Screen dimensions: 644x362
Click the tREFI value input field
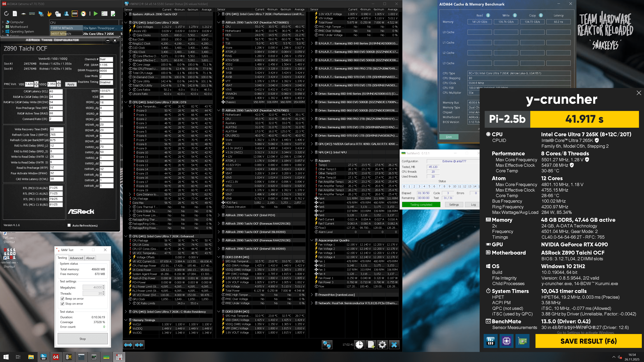click(x=106, y=91)
